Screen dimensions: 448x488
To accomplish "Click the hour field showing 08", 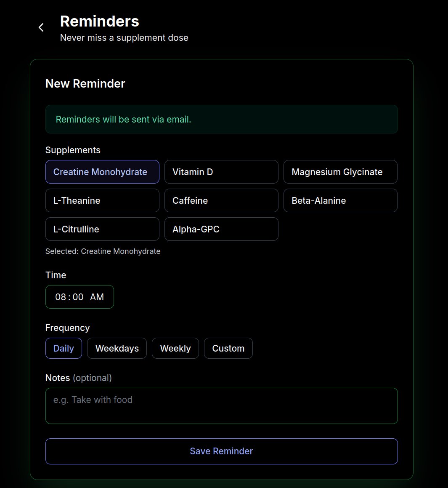I will click(61, 297).
